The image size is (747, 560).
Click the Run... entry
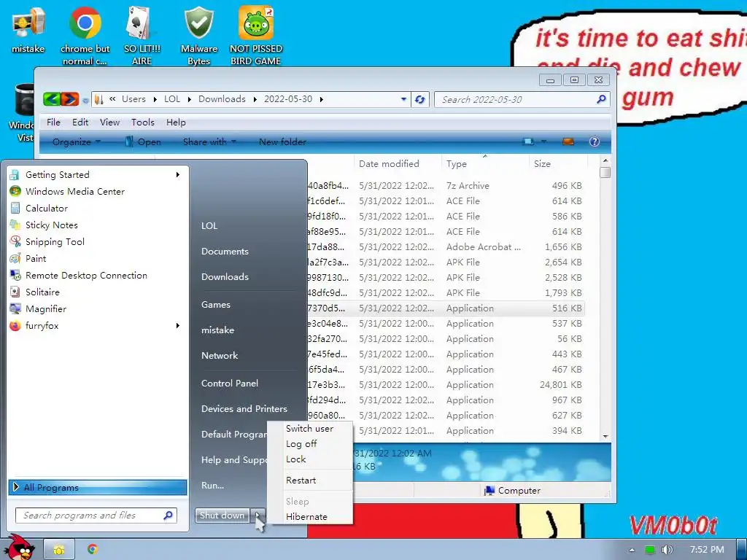tap(212, 485)
